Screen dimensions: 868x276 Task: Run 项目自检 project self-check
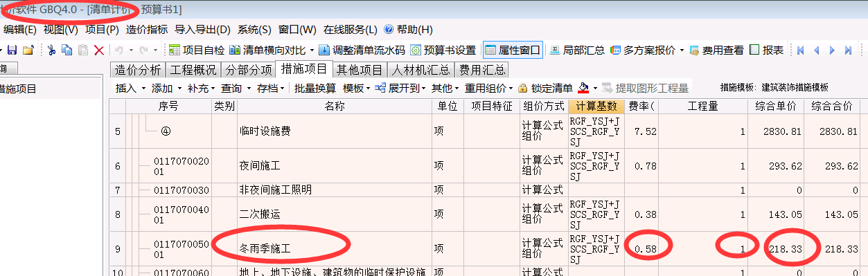point(197,50)
